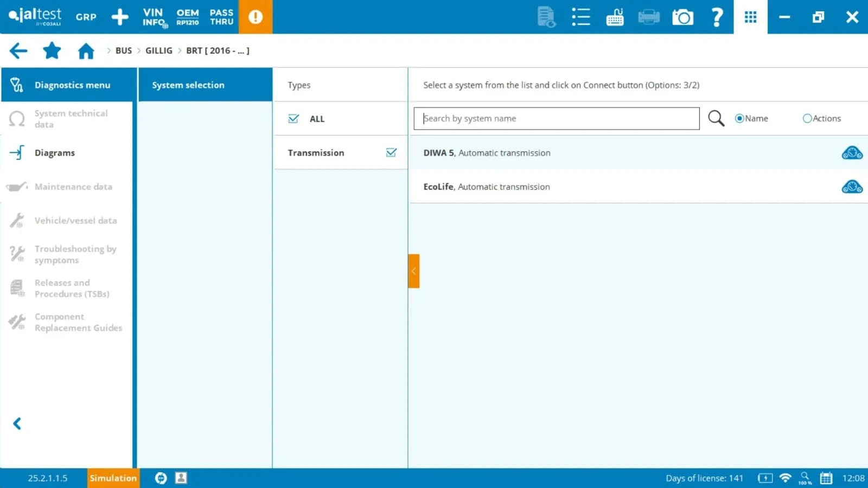
Task: Select DIWA 5 Automatic transmission
Action: point(638,153)
